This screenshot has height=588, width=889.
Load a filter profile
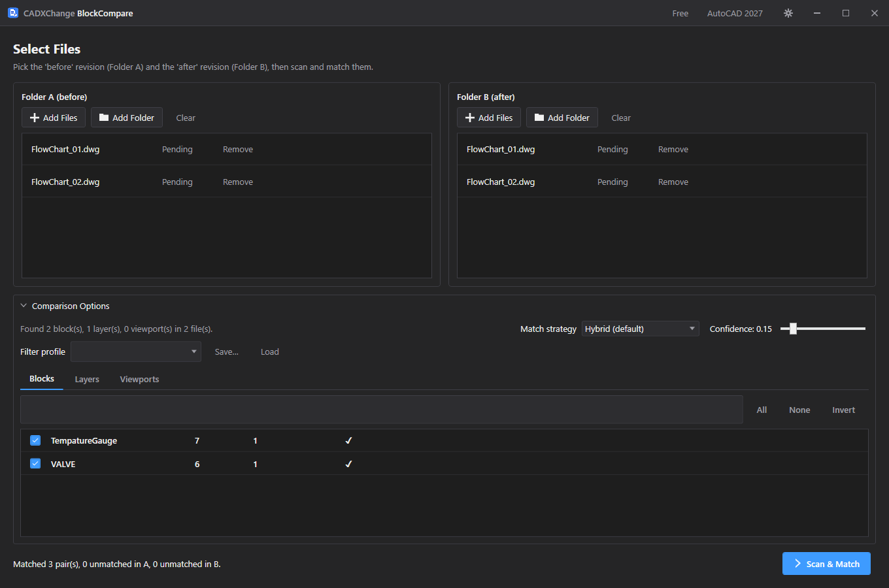click(x=270, y=351)
